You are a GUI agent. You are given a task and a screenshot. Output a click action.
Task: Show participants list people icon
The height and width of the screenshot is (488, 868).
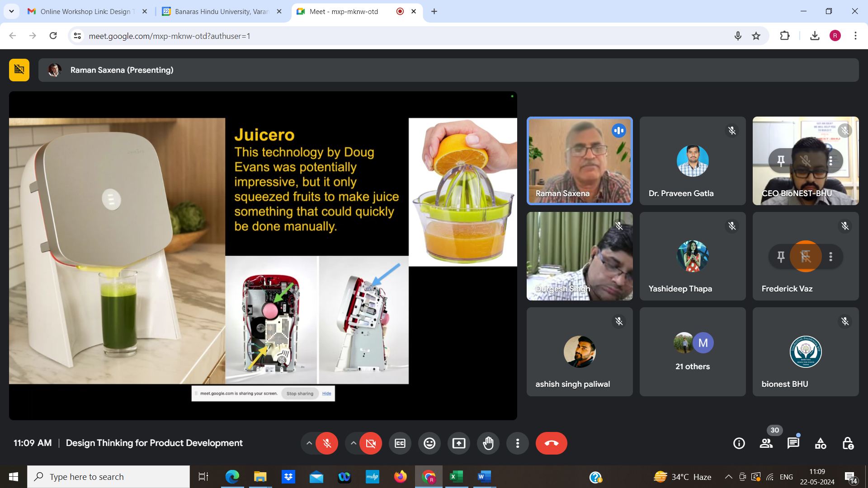point(766,443)
